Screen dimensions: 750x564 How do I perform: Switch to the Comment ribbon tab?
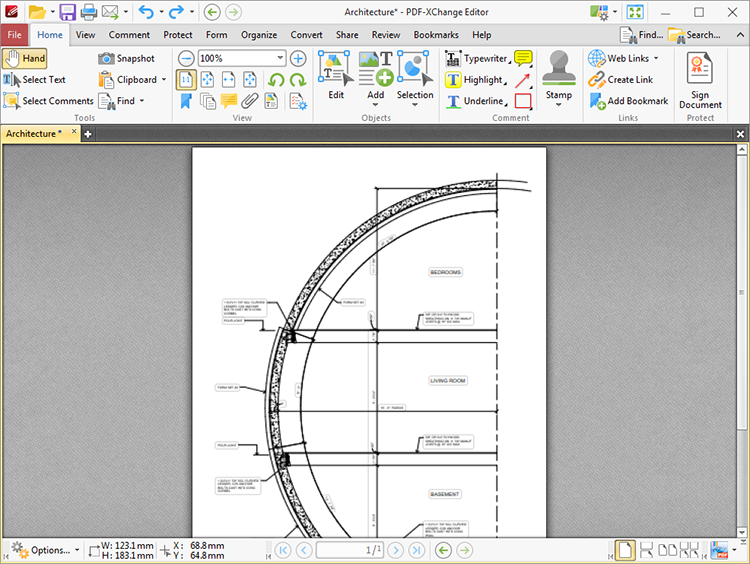pyautogui.click(x=129, y=35)
